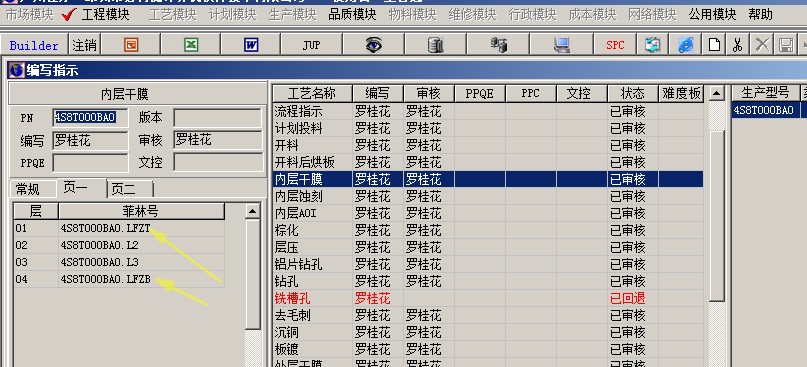Click the 注销 logout button
The width and height of the screenshot is (807, 367).
[84, 45]
